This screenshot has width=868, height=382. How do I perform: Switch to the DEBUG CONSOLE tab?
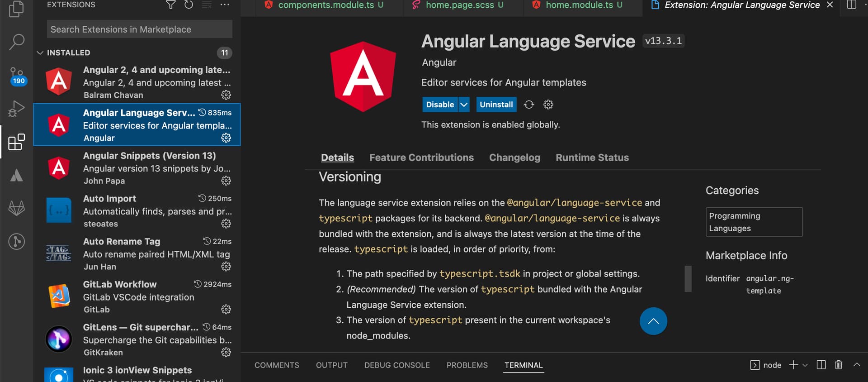click(x=397, y=365)
